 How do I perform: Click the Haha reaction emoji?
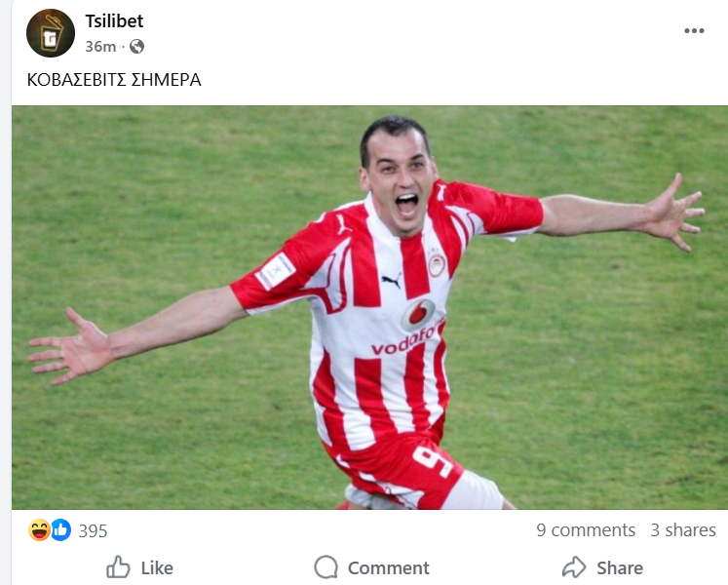39,529
